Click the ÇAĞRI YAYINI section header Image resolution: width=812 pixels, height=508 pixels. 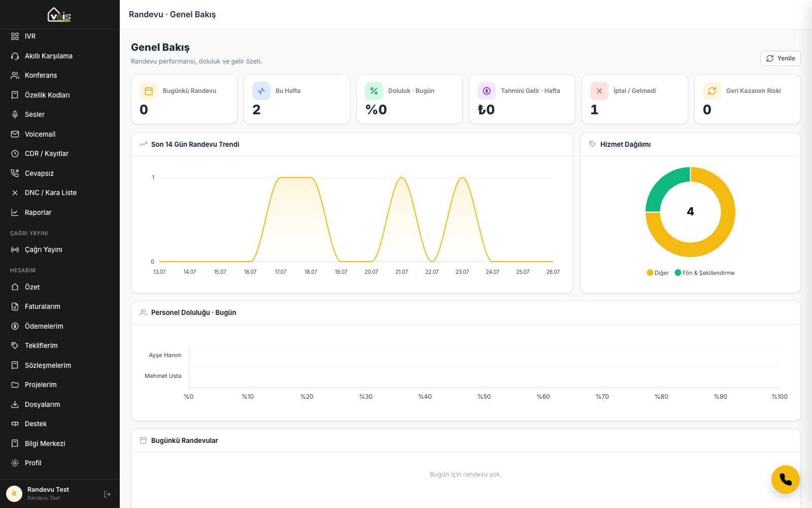tap(29, 233)
